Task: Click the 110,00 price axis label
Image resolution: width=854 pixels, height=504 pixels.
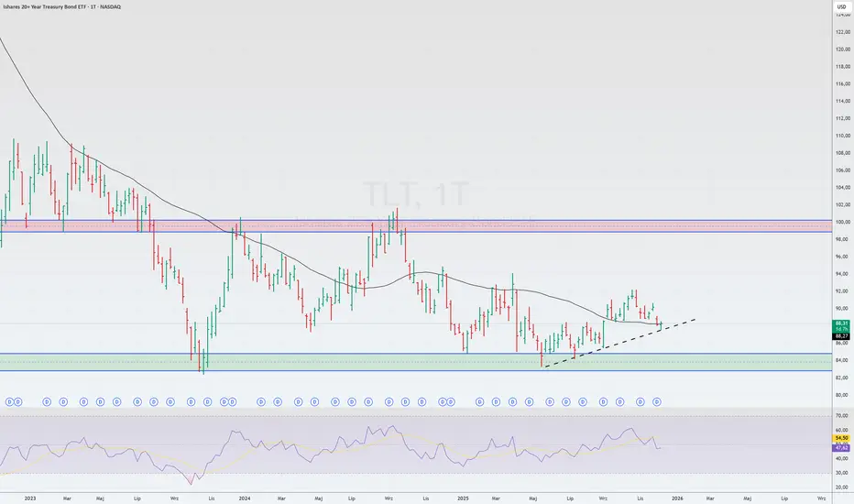Action: point(843,136)
